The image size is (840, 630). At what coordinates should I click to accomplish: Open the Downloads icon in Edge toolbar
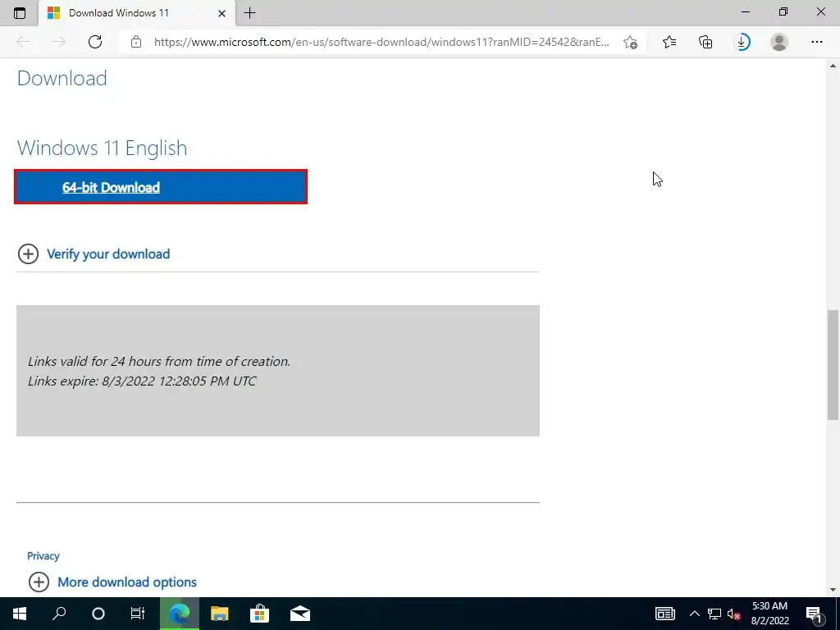[742, 42]
